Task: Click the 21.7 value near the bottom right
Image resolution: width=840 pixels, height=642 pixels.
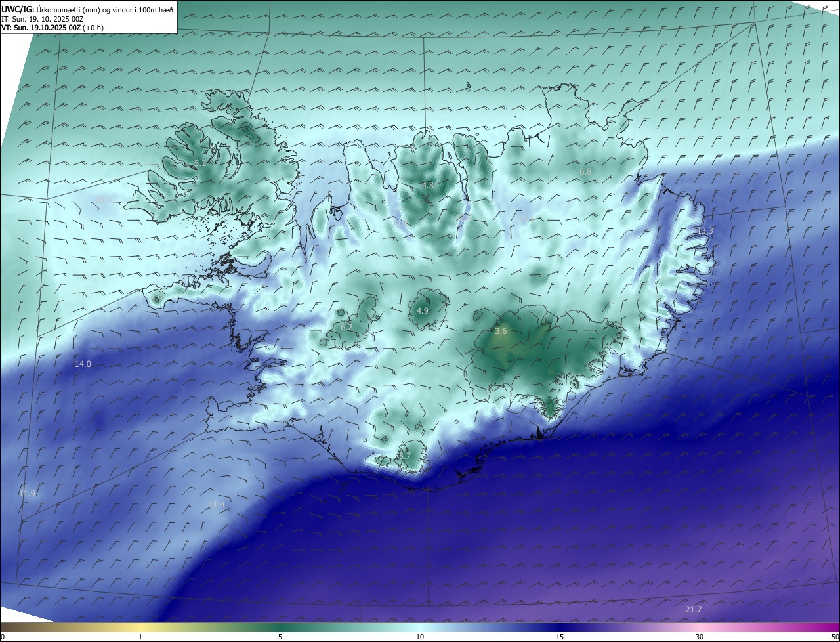Action: tap(694, 609)
